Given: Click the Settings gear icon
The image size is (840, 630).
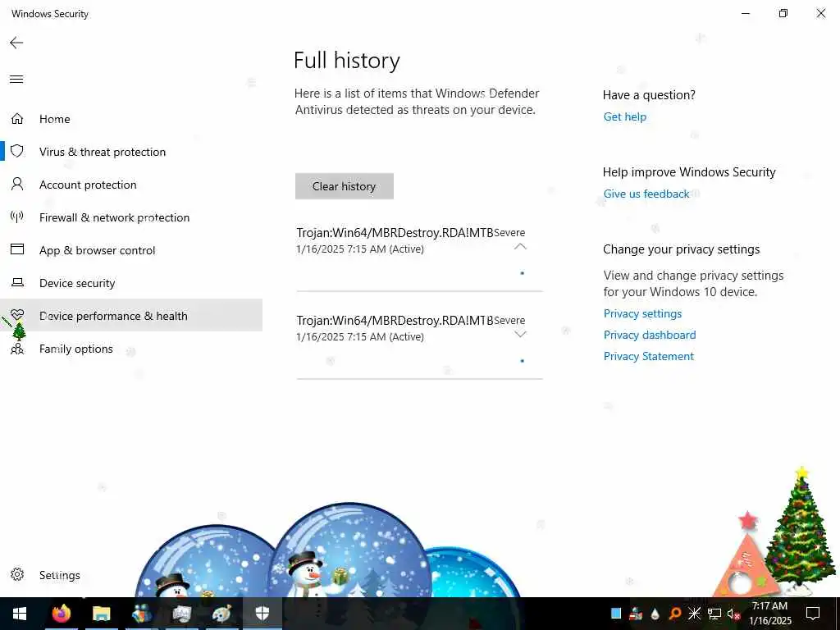Looking at the screenshot, I should pyautogui.click(x=17, y=574).
